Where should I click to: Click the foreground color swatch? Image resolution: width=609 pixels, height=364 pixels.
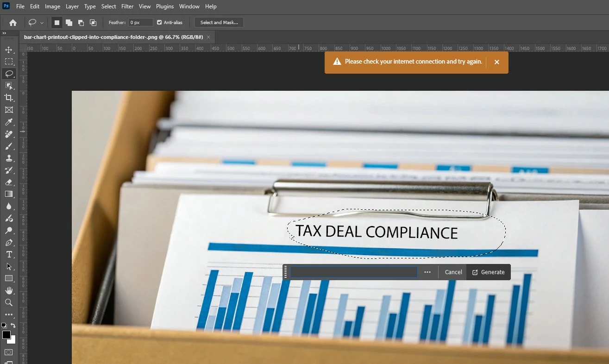(x=6, y=335)
